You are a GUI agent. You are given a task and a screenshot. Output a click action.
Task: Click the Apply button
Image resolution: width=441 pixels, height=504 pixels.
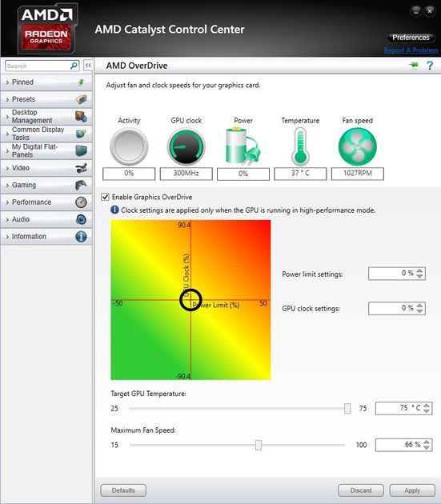(x=412, y=490)
